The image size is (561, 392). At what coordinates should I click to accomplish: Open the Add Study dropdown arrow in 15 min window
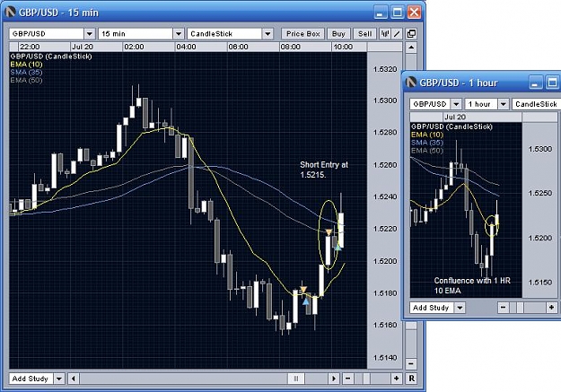[59, 379]
